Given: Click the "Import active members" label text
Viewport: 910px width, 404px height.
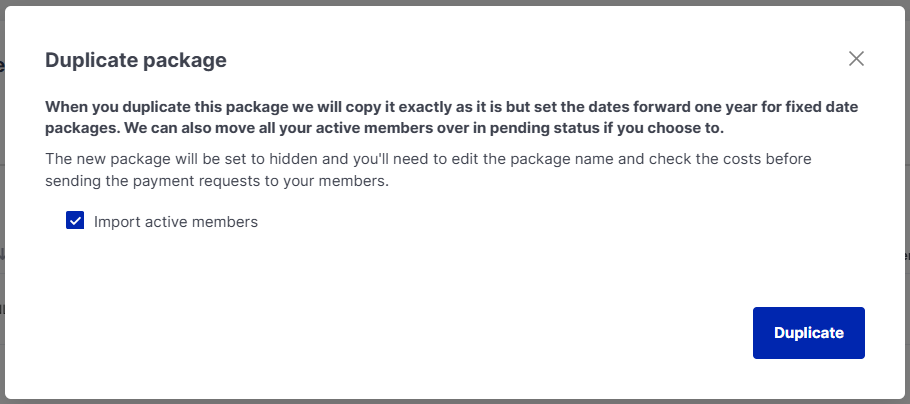Looking at the screenshot, I should (176, 222).
